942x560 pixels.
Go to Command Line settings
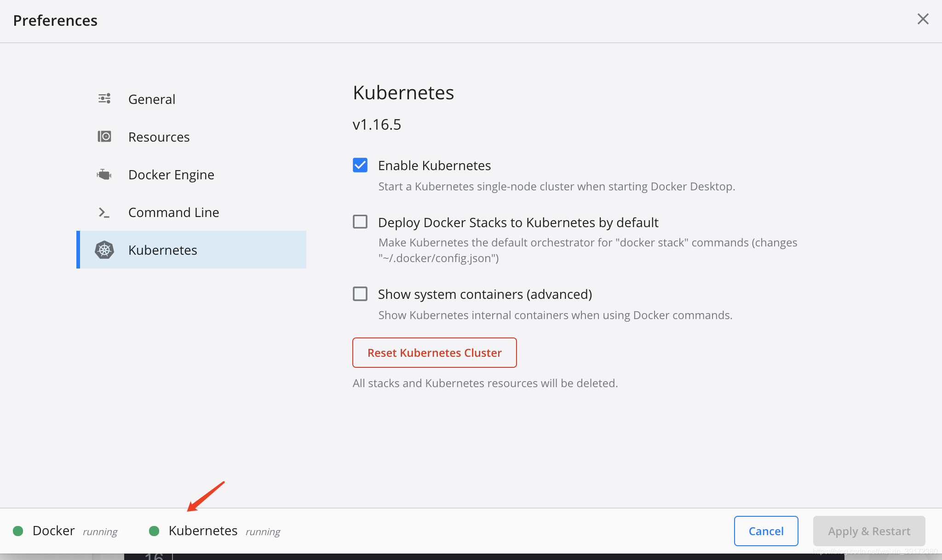pos(173,212)
